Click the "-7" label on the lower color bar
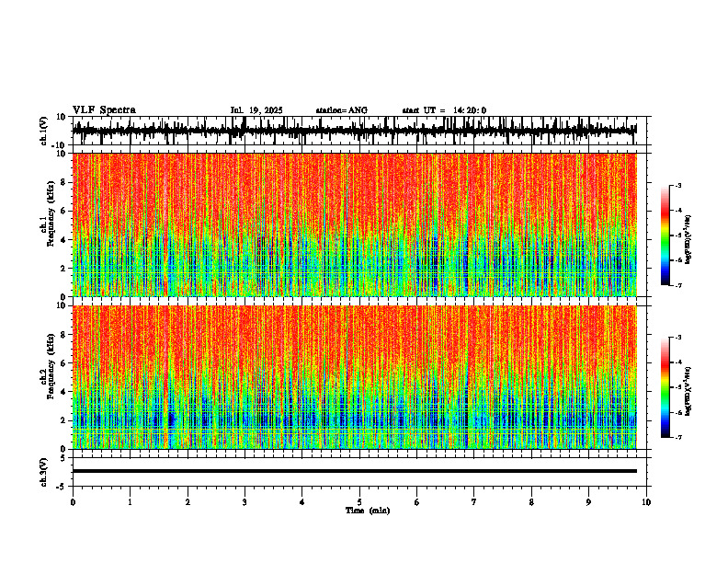 tap(677, 437)
